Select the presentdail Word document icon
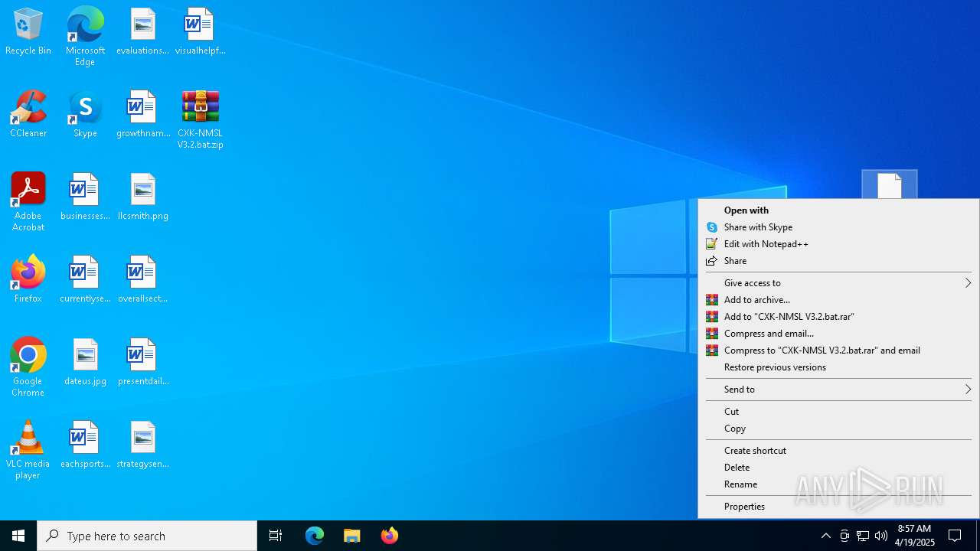This screenshot has width=980, height=551. (x=142, y=362)
